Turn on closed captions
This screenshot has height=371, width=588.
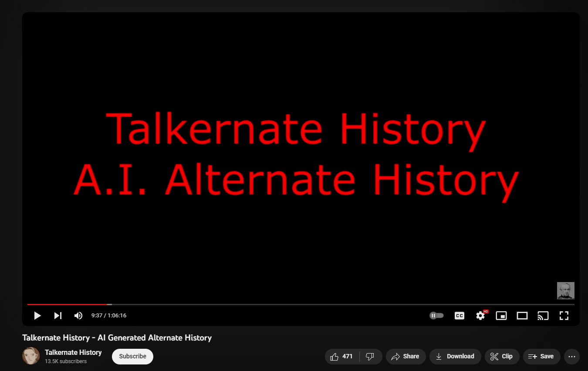point(460,316)
